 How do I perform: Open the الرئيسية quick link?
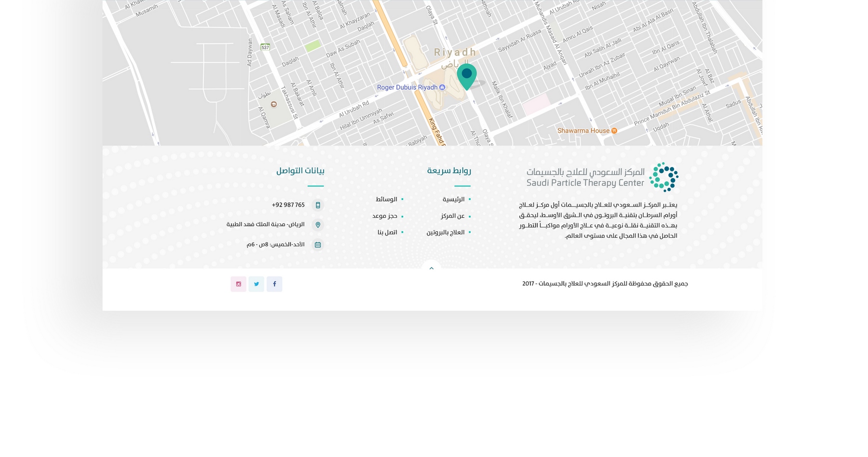[x=453, y=199]
